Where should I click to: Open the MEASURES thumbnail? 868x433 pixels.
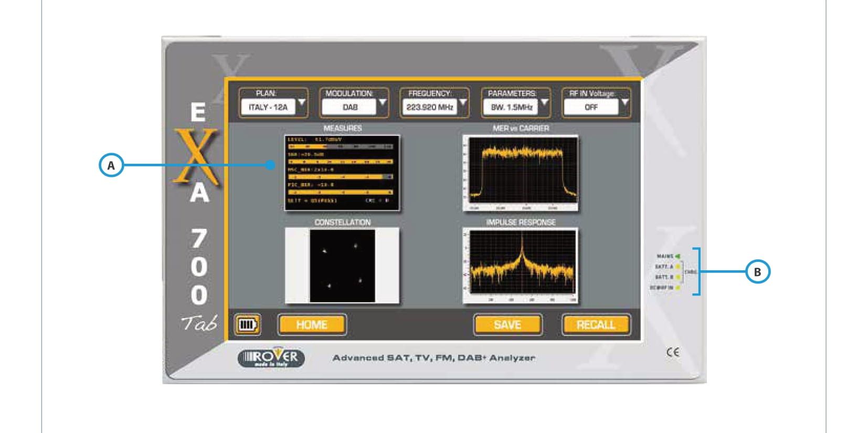click(342, 173)
